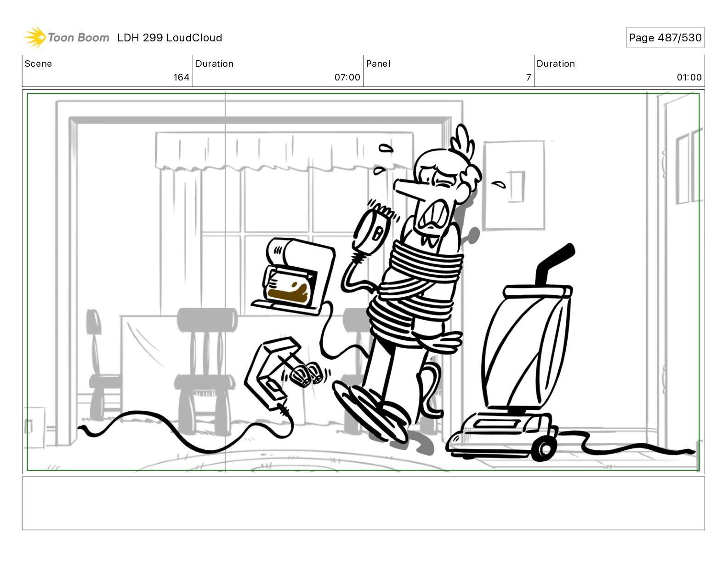Click the scene number value '164'
728x563 pixels.
(x=181, y=77)
